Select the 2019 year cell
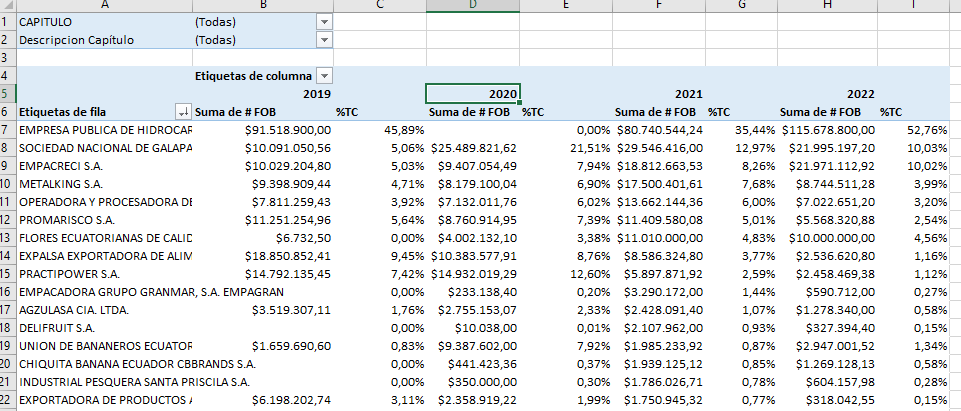This screenshot has width=961, height=411. pyautogui.click(x=263, y=94)
